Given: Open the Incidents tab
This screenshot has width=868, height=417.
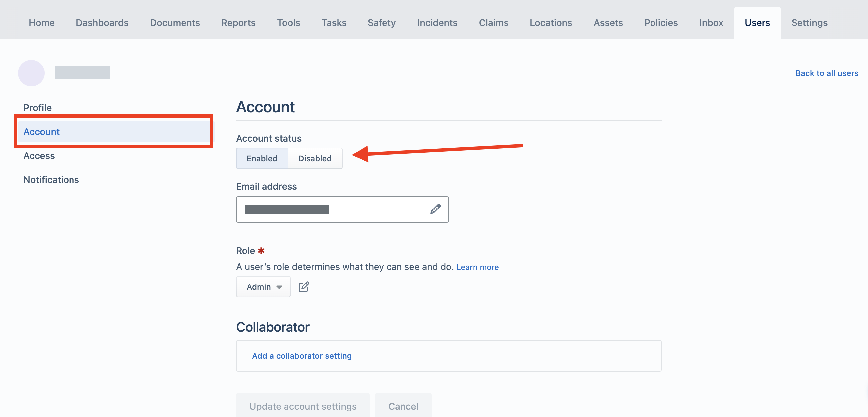Looking at the screenshot, I should click(437, 23).
